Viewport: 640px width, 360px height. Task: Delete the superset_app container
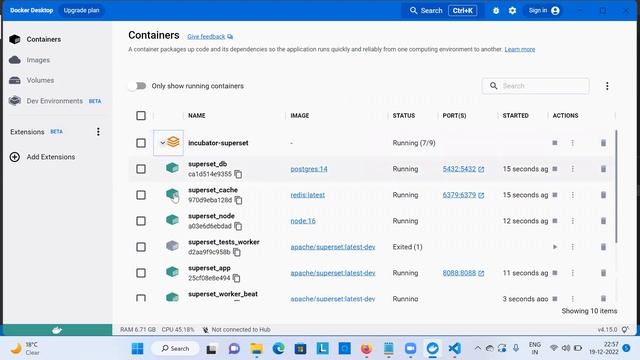(x=603, y=273)
